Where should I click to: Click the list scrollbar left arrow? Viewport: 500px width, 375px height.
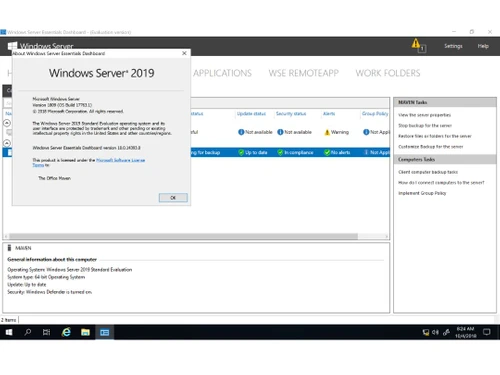click(x=6, y=236)
